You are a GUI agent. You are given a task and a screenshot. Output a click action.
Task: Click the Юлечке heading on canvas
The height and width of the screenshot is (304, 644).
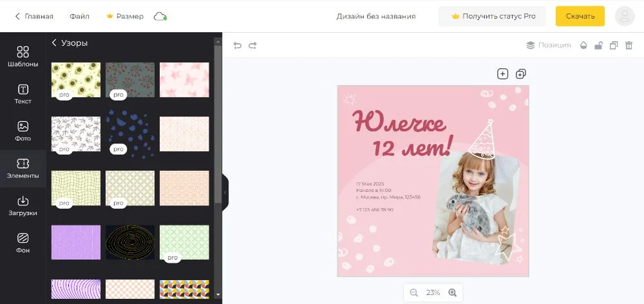(399, 122)
